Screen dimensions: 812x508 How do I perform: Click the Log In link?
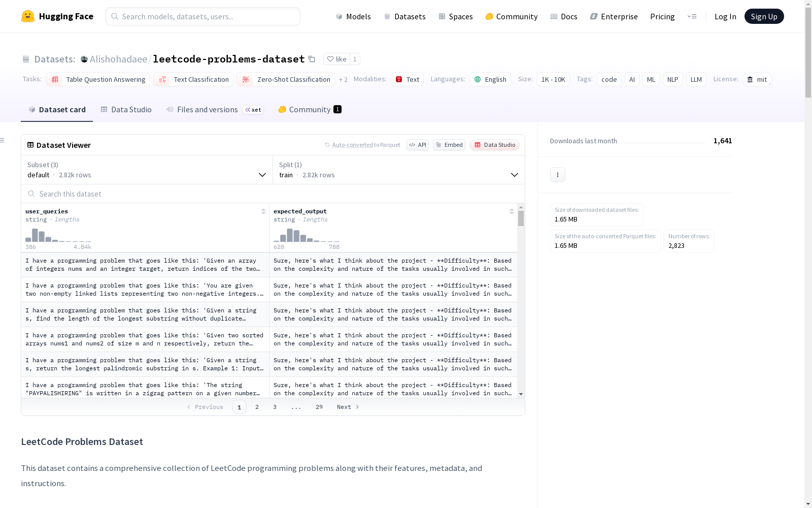(725, 16)
